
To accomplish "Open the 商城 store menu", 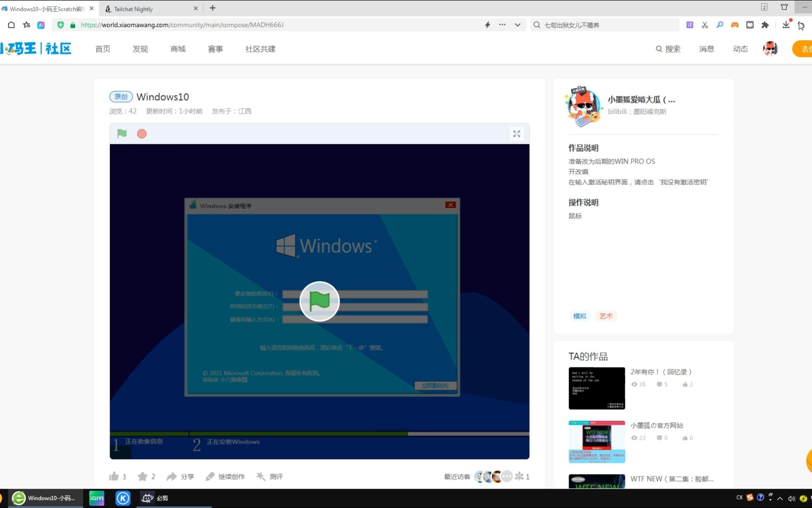I will click(x=178, y=49).
